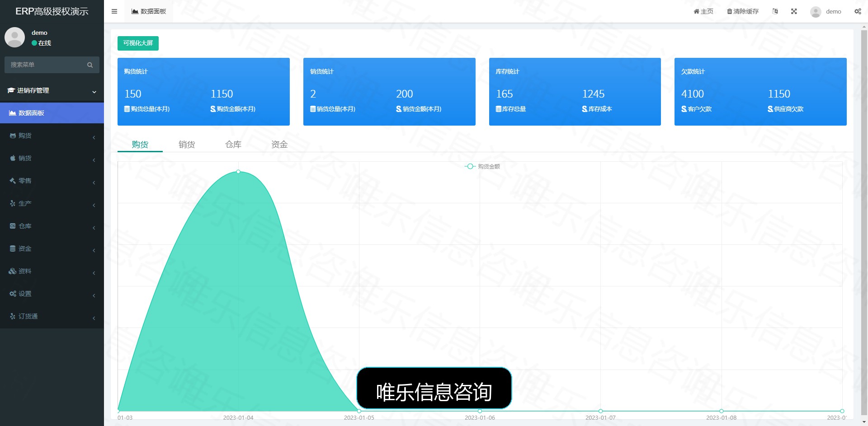868x426 pixels.
Task: Click the 数据面板 page tab in top bar
Action: [x=149, y=11]
